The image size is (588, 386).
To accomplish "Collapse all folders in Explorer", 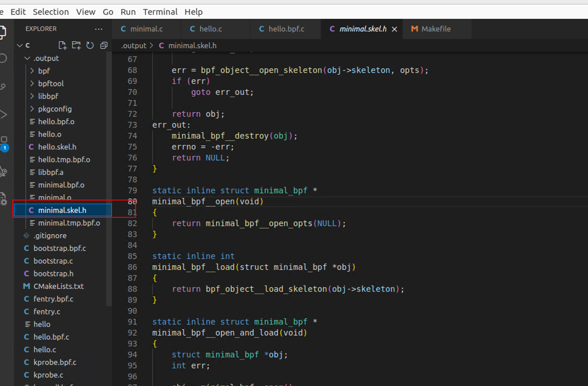I will [x=104, y=45].
